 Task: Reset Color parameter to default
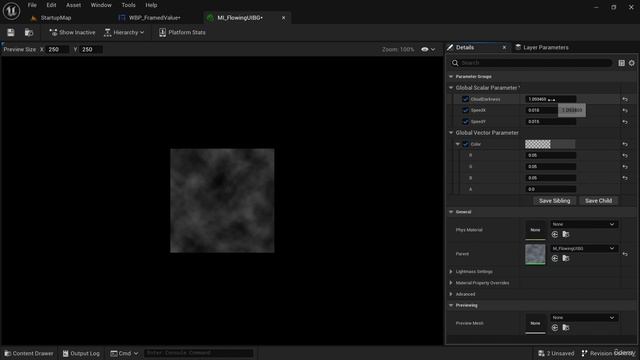coord(625,144)
